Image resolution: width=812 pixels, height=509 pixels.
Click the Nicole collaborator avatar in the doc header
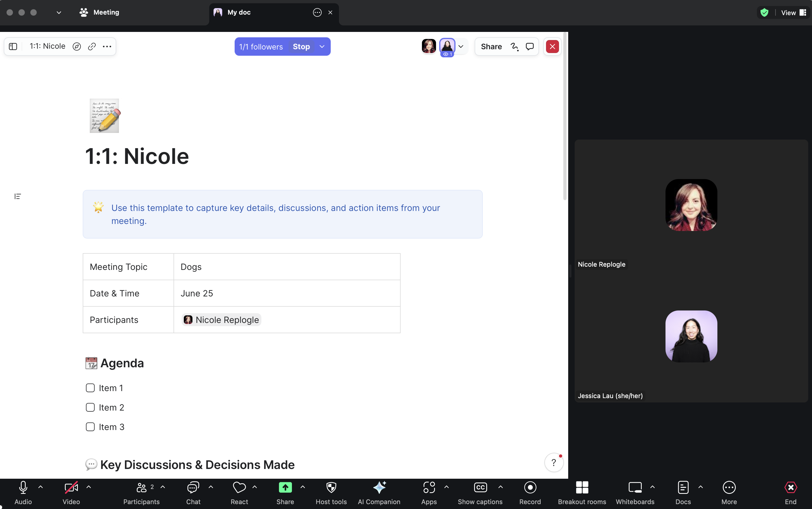(429, 47)
